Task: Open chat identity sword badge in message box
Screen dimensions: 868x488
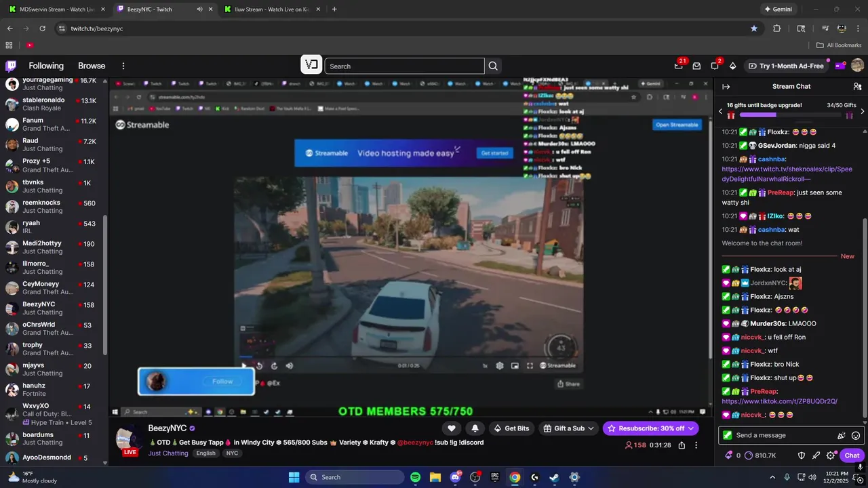Action: [x=728, y=435]
